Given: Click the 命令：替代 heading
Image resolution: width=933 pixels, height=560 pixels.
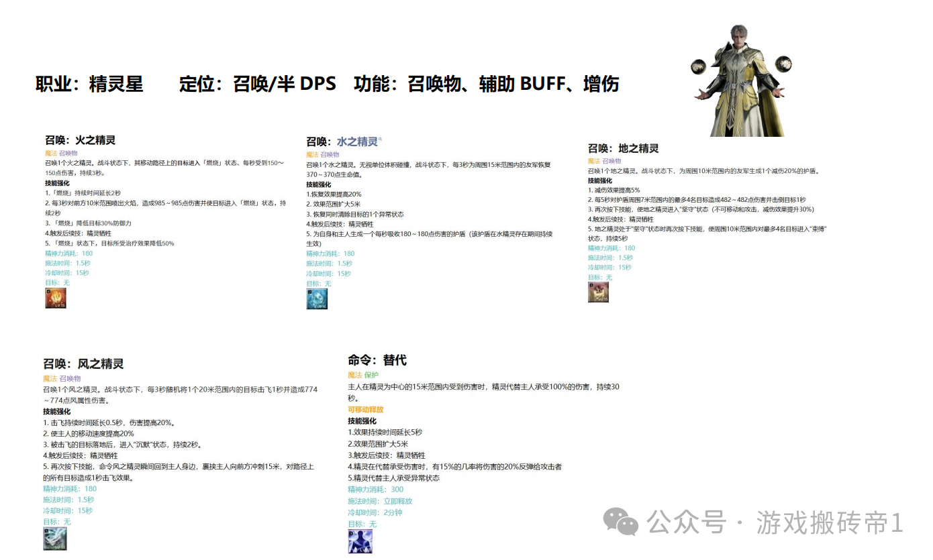Looking at the screenshot, I should [377, 360].
